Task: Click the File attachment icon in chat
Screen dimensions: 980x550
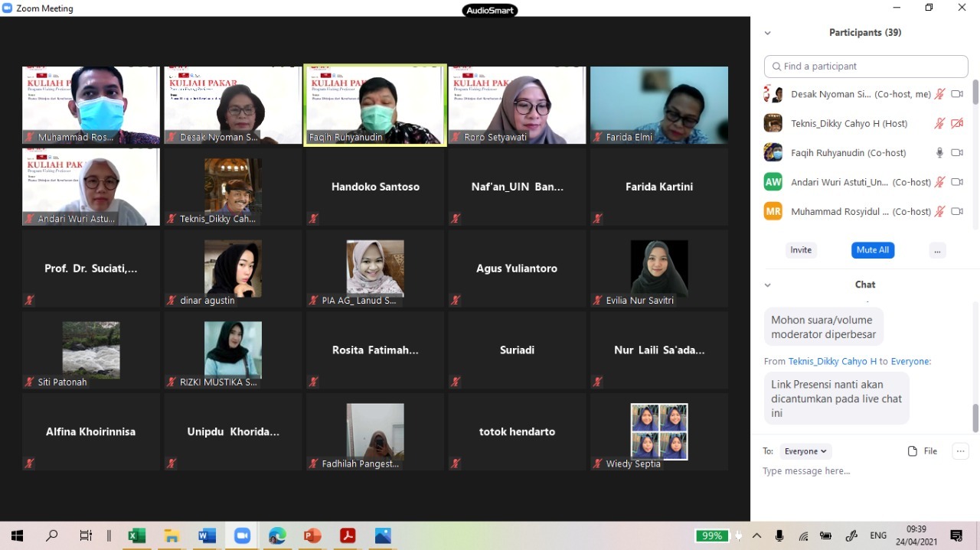Action: coord(913,451)
